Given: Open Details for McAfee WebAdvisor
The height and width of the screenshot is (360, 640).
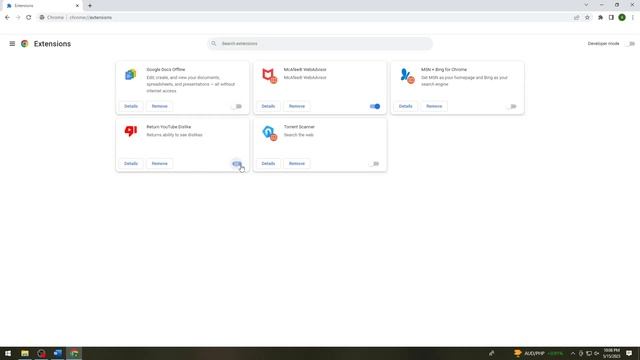Looking at the screenshot, I should coord(268,106).
